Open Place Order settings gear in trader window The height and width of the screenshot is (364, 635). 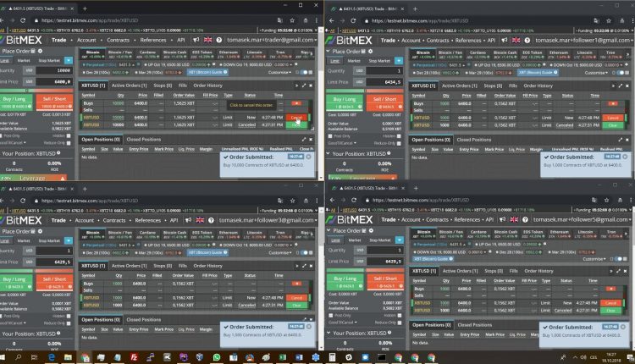pyautogui.click(x=40, y=52)
